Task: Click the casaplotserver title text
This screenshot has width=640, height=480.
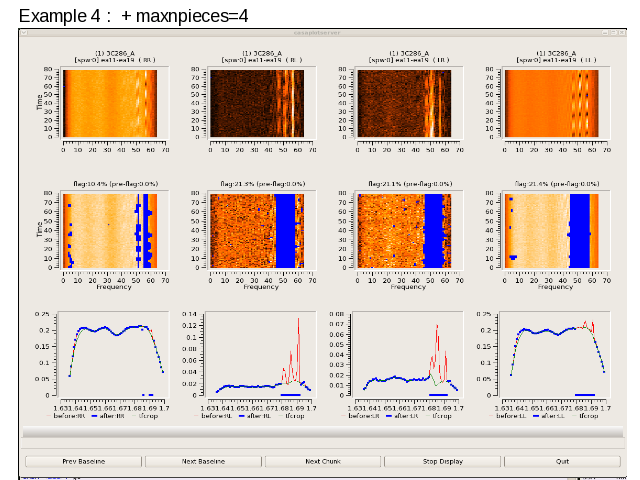Action: (x=317, y=33)
